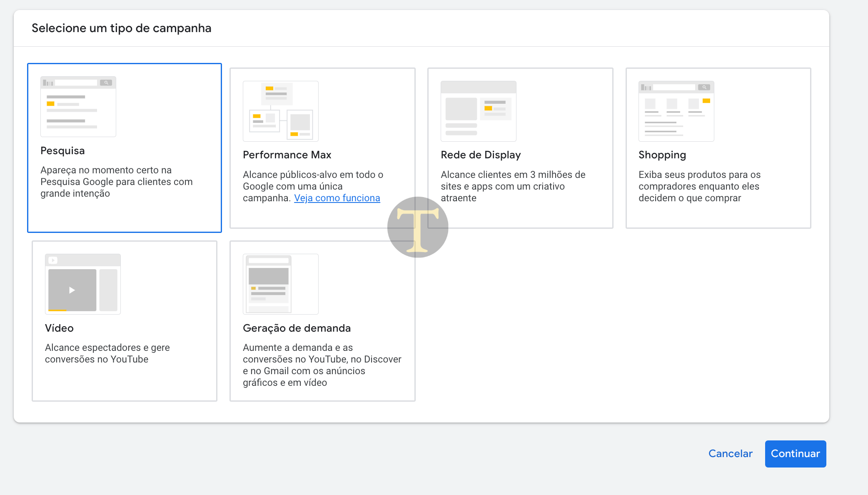Click the Cancelar button

click(x=731, y=453)
